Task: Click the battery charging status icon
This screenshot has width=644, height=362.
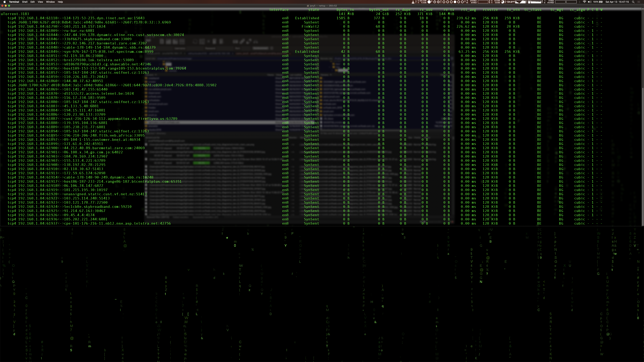Action: tap(601, 2)
